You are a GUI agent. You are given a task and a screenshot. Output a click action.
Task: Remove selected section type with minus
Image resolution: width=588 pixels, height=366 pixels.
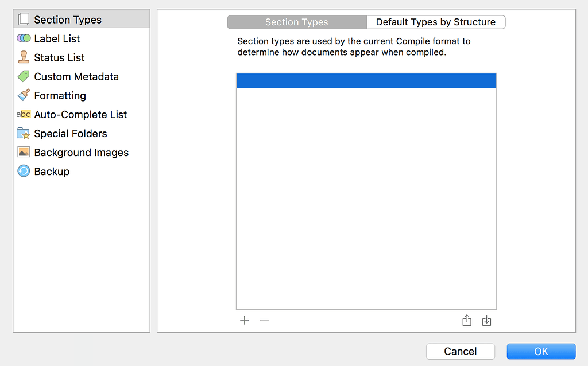264,320
